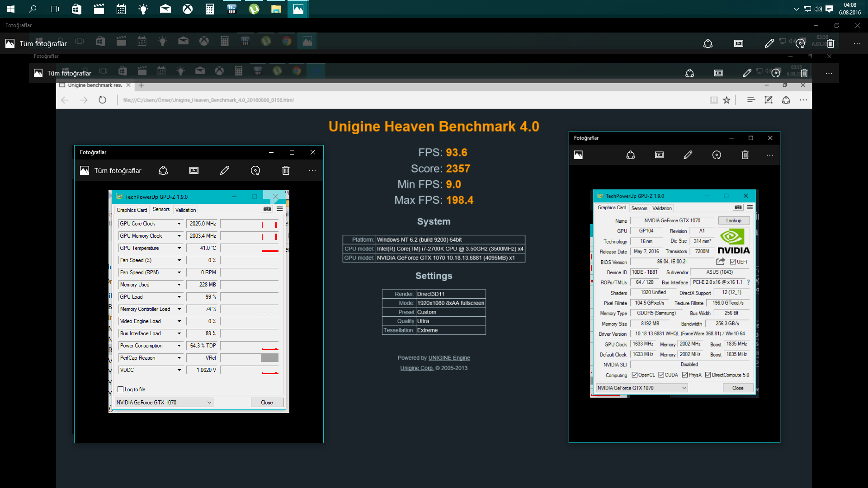Viewport: 868px width, 488px height.
Task: Click share icon in second nested Photos toolbar
Action: pyautogui.click(x=689, y=73)
